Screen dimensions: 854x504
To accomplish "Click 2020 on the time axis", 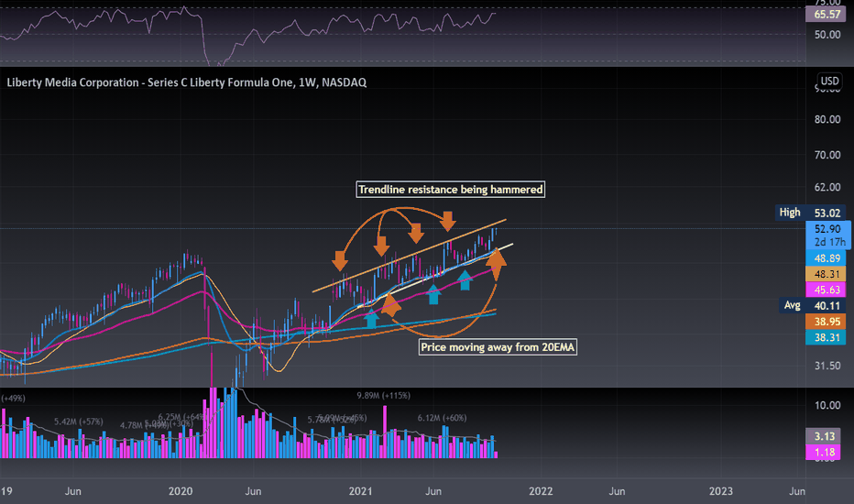I will 181,491.
